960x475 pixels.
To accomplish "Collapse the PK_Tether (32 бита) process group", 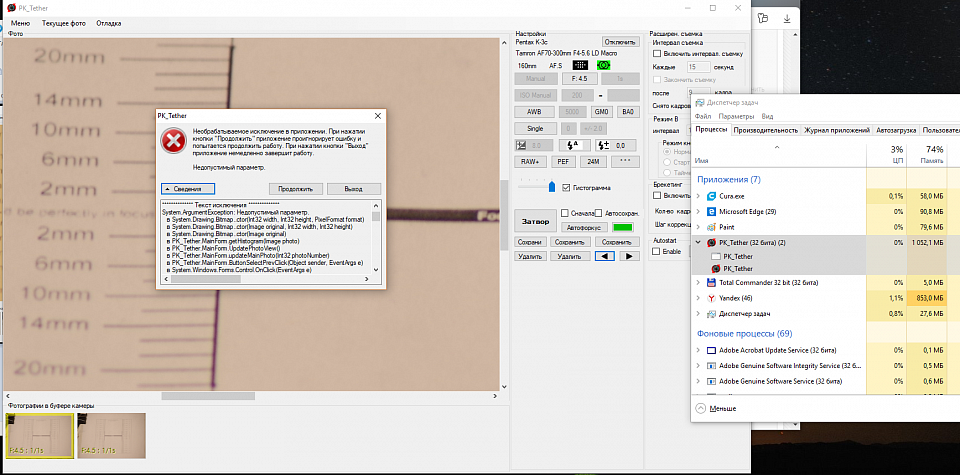I will coord(699,242).
